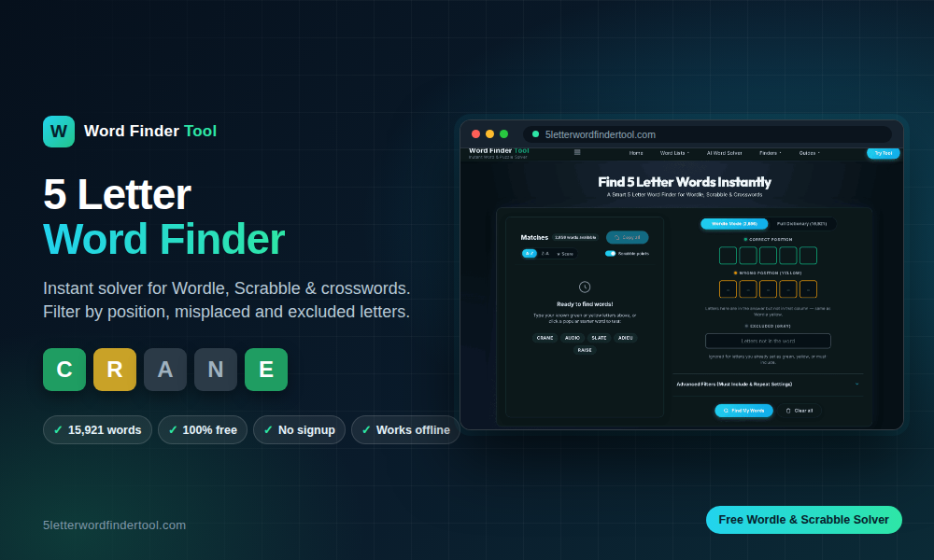The width and height of the screenshot is (934, 560).
Task: Click the yellow R letter tile
Action: tap(115, 370)
